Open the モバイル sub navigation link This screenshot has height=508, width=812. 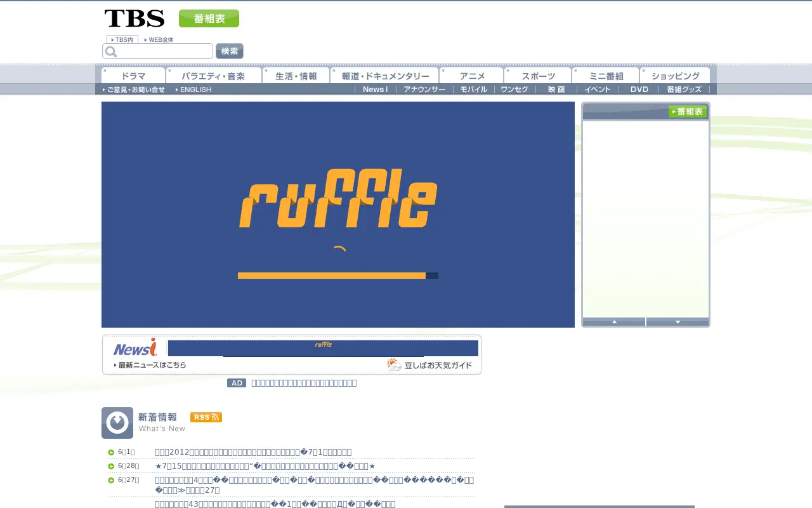(x=474, y=90)
